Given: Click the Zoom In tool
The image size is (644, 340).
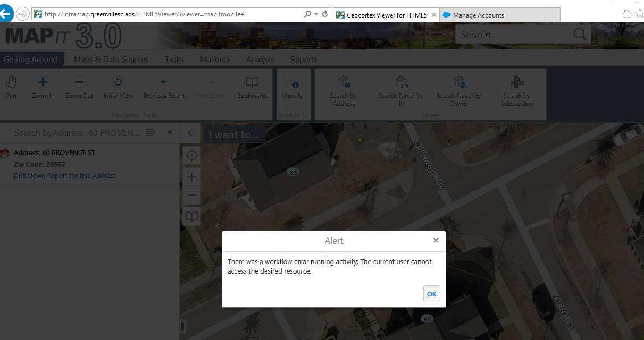Looking at the screenshot, I should [43, 88].
